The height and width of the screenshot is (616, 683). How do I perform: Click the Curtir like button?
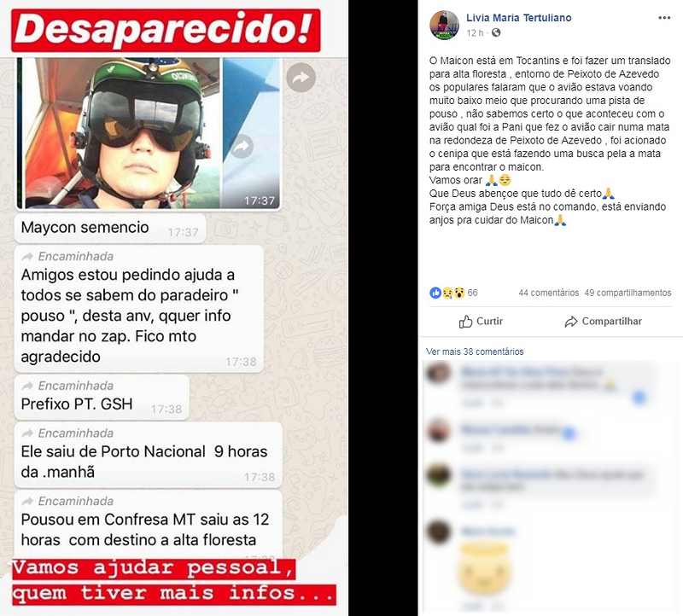[481, 322]
